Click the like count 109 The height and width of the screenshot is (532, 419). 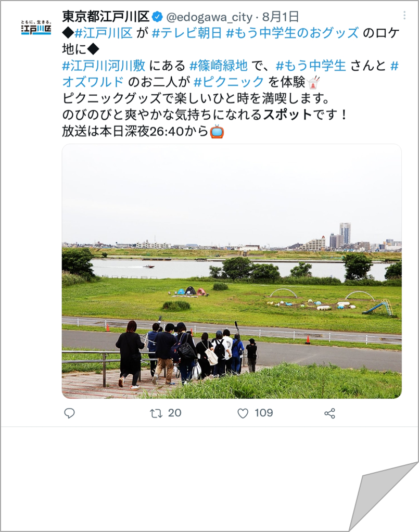click(x=263, y=413)
